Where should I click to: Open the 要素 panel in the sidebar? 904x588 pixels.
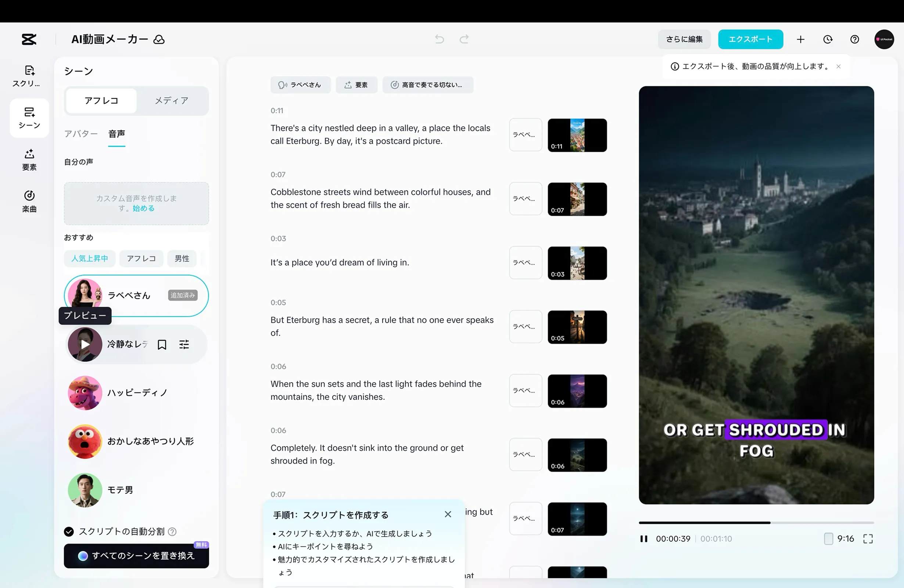pyautogui.click(x=29, y=159)
